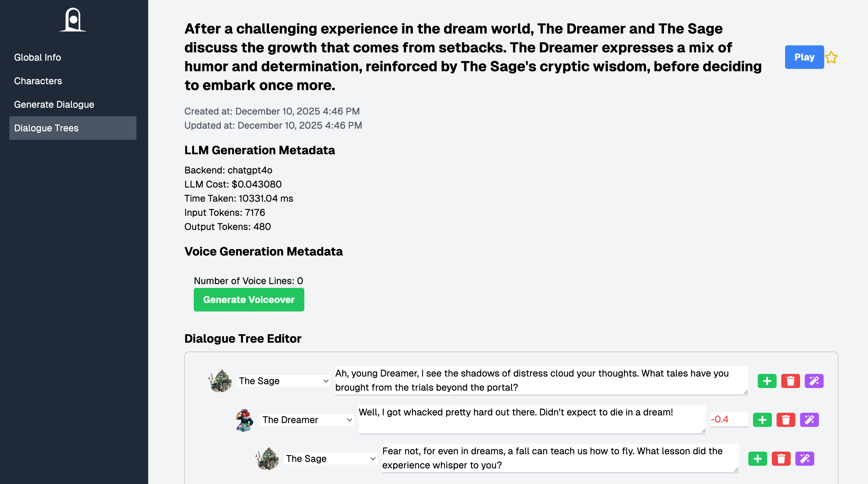Switch to Generate Dialogue in the sidebar
Viewport: 868px width, 484px height.
tap(54, 104)
